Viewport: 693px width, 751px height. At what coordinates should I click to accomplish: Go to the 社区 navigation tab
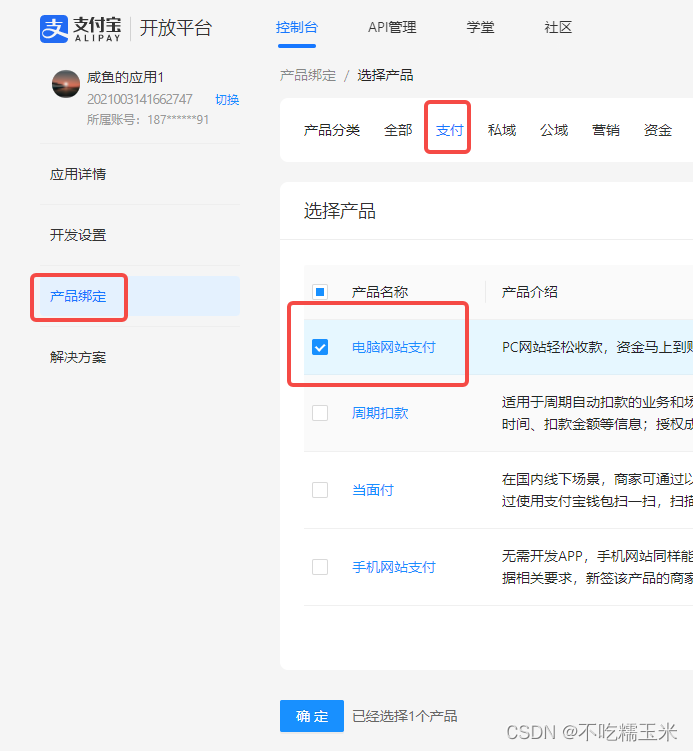[558, 27]
